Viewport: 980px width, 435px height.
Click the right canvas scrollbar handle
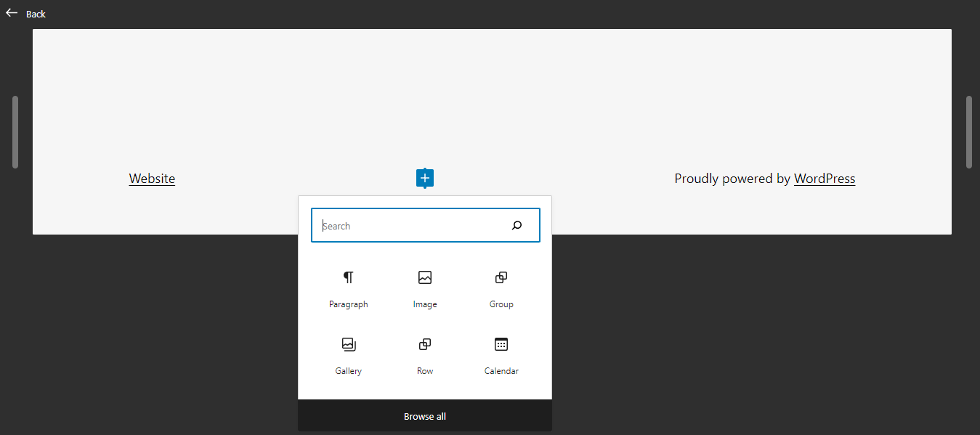[x=968, y=131]
